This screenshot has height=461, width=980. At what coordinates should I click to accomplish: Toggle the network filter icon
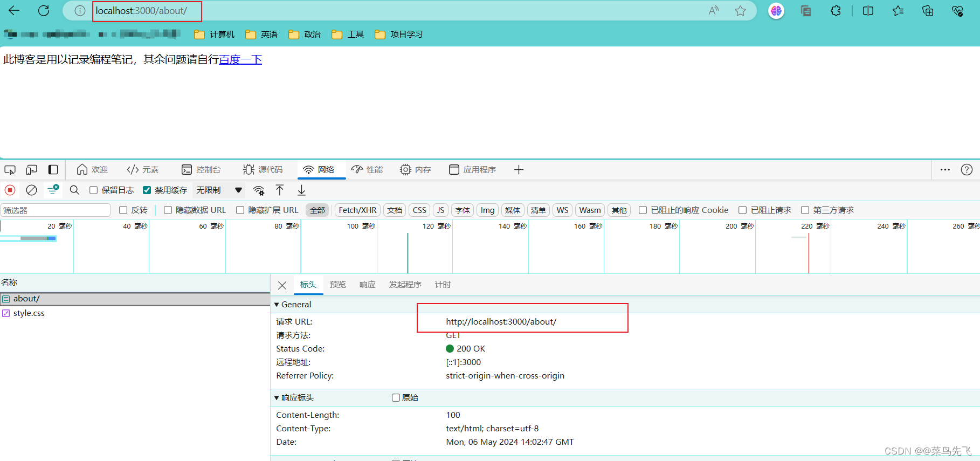(53, 189)
